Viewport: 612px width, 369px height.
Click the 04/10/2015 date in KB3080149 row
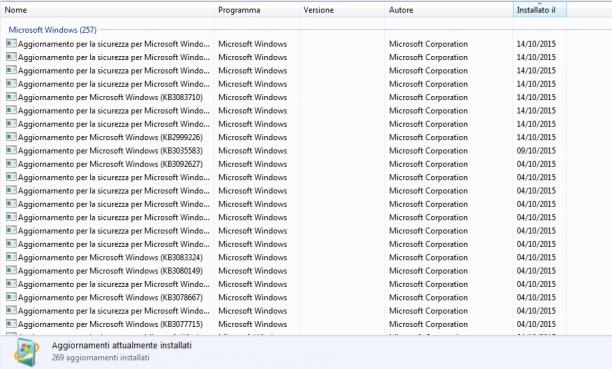[x=536, y=271]
